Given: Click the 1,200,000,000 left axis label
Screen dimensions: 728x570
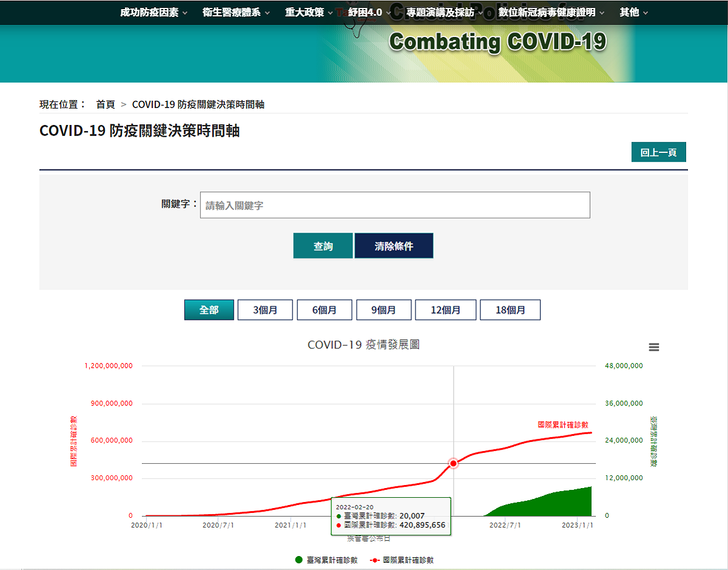Looking at the screenshot, I should tap(110, 366).
